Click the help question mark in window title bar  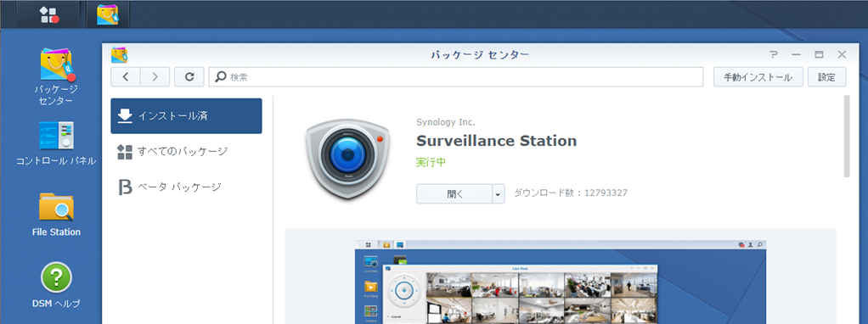(774, 55)
